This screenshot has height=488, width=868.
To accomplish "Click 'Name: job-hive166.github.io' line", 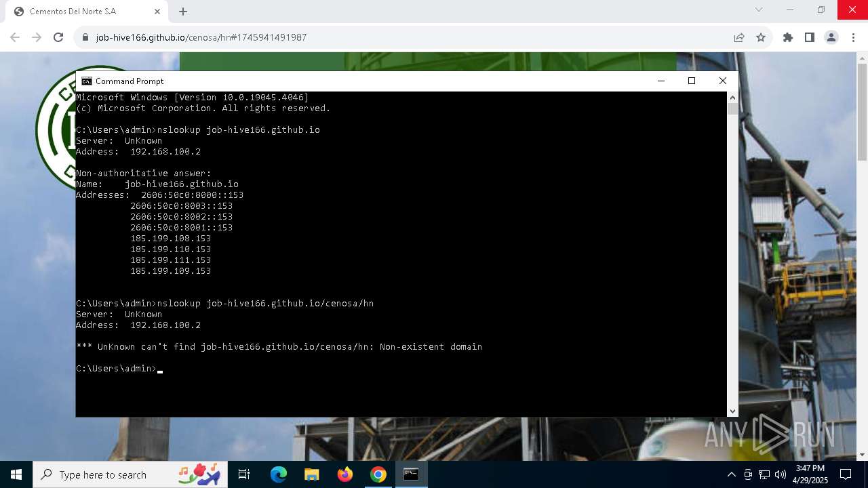I will point(157,184).
